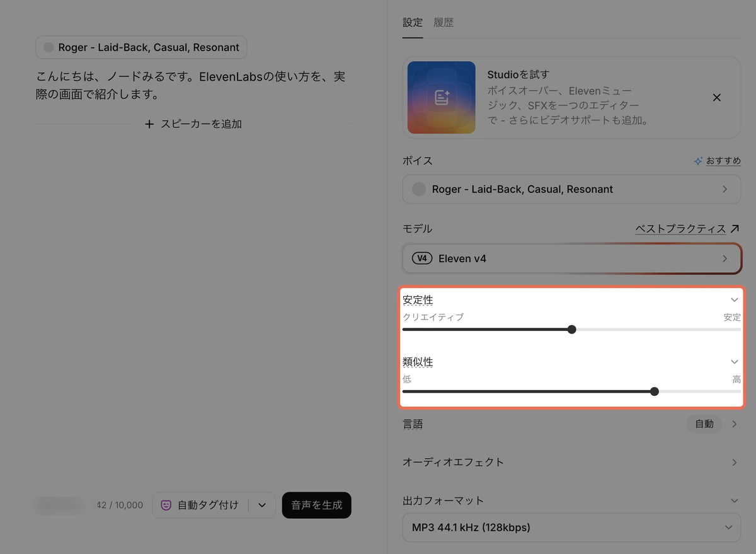Image resolution: width=756 pixels, height=554 pixels.
Task: Click the purple smiley auto-tag icon
Action: (x=166, y=505)
